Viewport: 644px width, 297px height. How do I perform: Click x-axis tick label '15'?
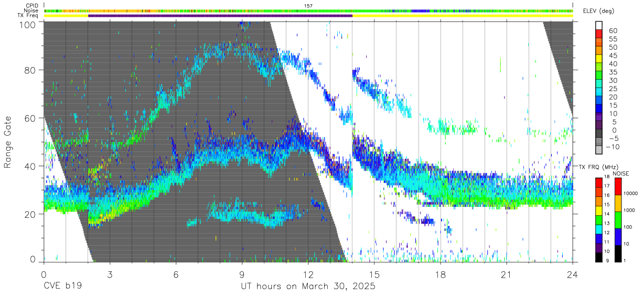coord(374,274)
